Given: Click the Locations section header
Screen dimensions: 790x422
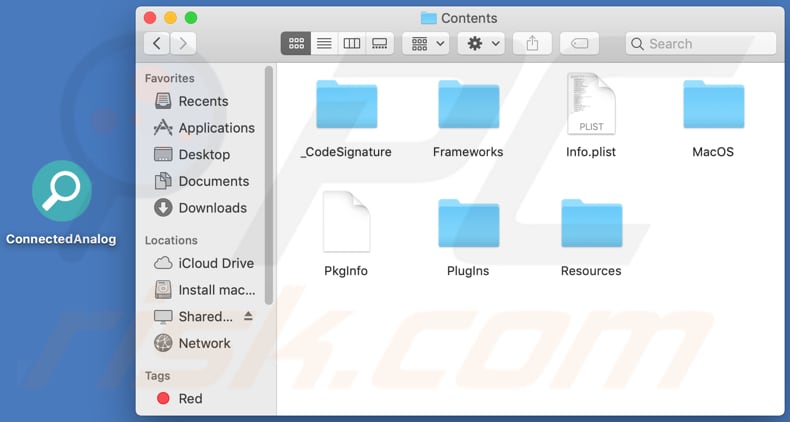Looking at the screenshot, I should coord(171,241).
